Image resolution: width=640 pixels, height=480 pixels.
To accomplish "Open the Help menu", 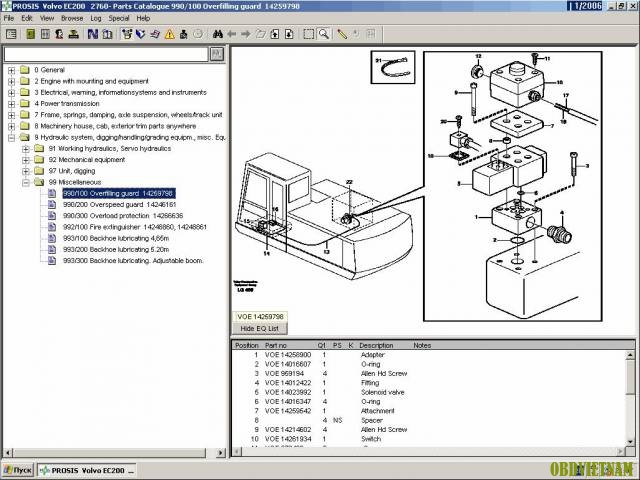I will 143,18.
